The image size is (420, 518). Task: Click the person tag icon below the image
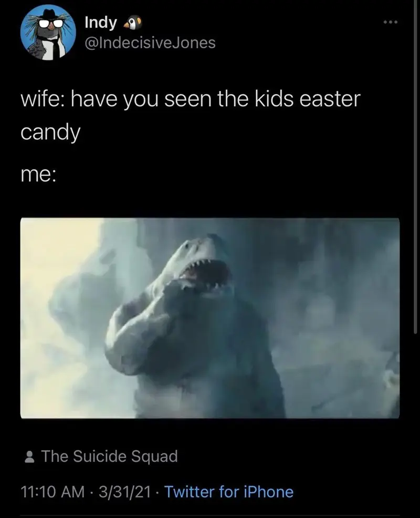(x=30, y=457)
